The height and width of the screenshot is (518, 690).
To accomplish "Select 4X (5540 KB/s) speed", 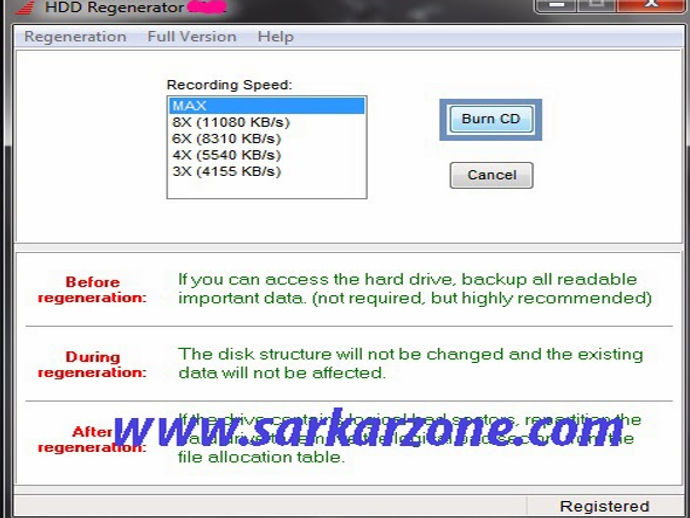I will 267,155.
